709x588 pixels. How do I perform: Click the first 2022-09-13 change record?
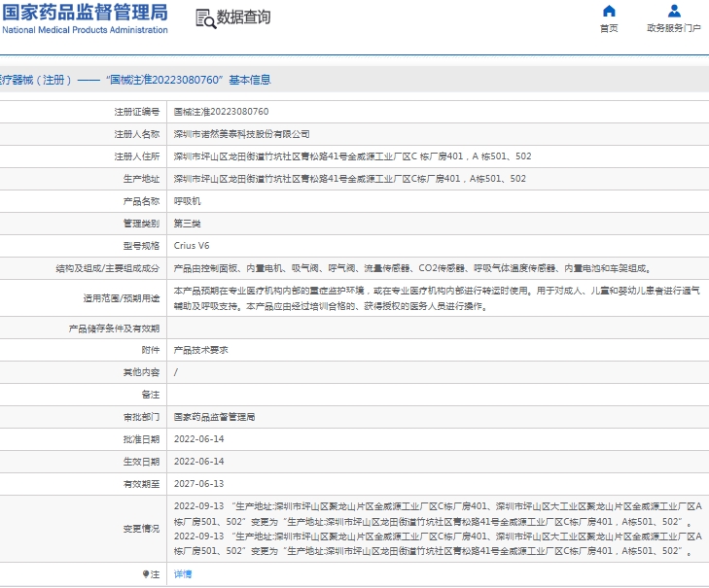(438, 514)
